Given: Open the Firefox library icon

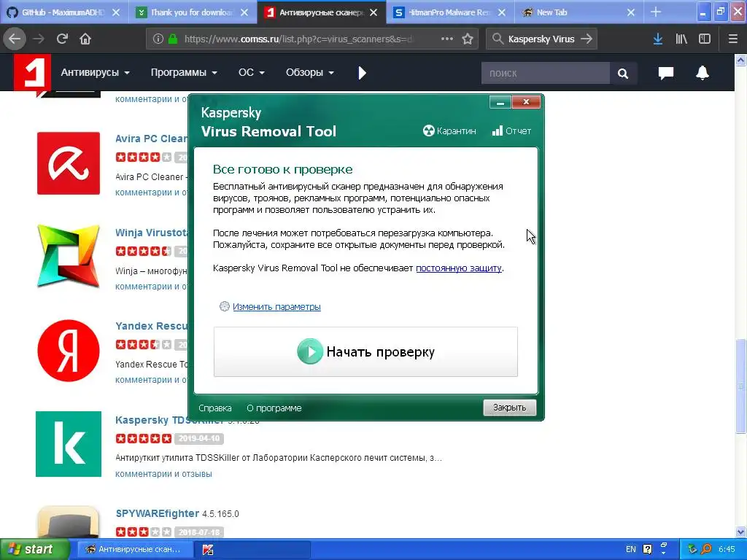Looking at the screenshot, I should [681, 39].
